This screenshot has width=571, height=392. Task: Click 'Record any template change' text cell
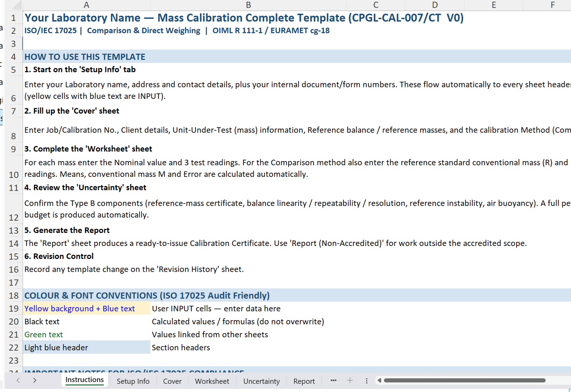point(134,269)
